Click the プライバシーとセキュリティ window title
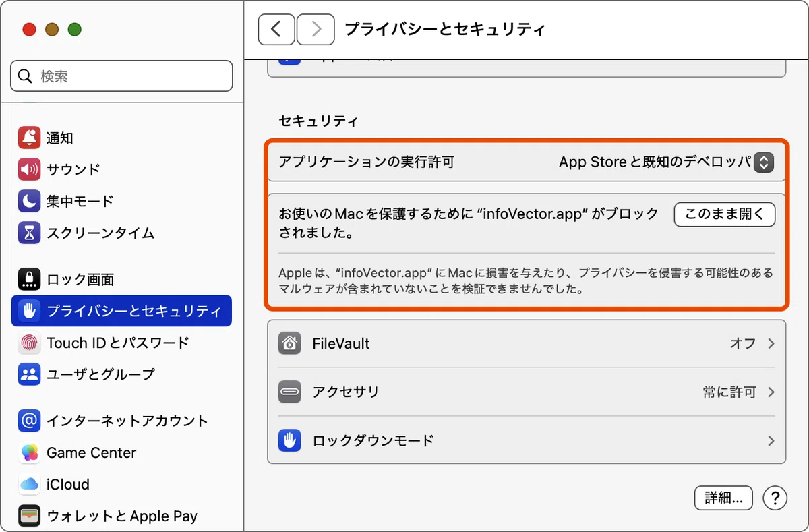 tap(444, 29)
